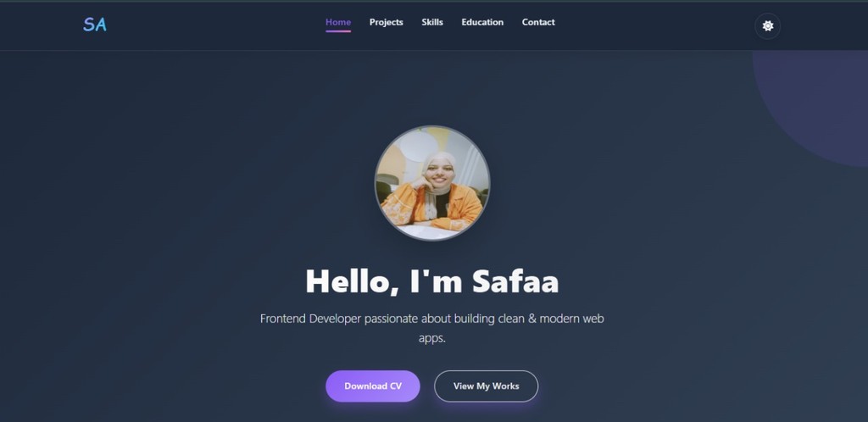Select the Skills nav item
This screenshot has width=868, height=422.
click(x=432, y=22)
